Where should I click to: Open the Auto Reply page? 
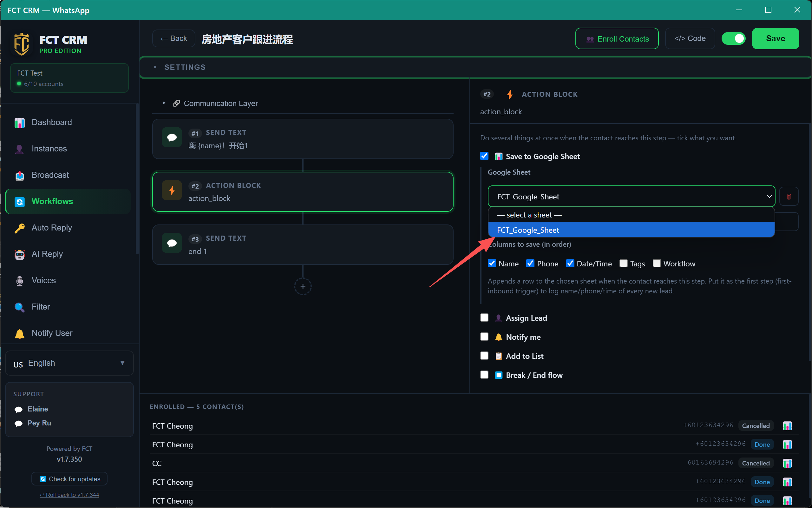tap(68, 228)
